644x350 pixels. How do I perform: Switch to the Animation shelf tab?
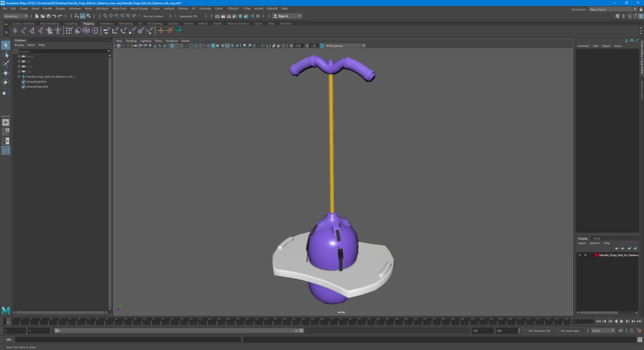pos(106,23)
